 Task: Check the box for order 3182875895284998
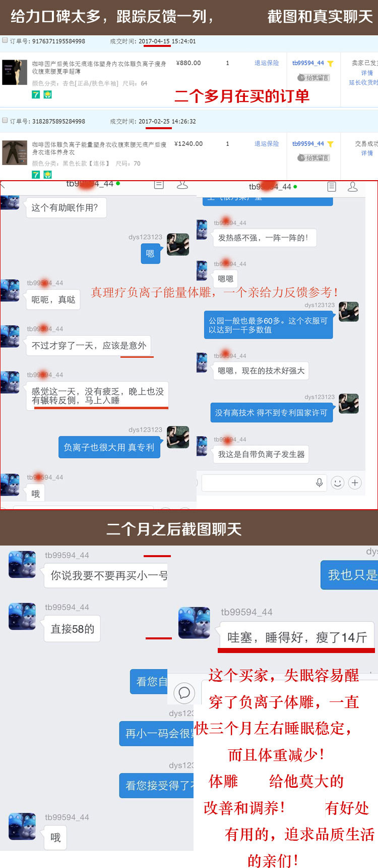[x=5, y=121]
